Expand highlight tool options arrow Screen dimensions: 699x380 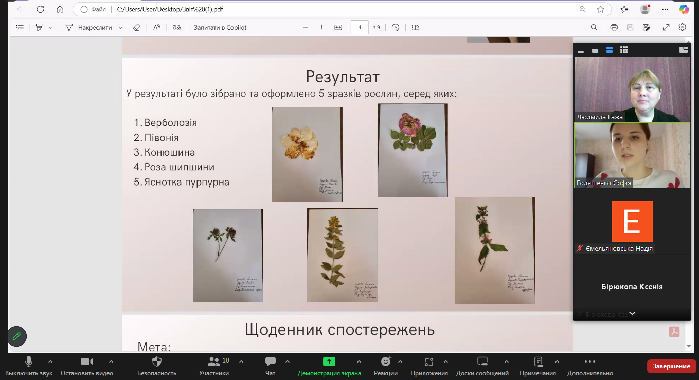point(50,28)
